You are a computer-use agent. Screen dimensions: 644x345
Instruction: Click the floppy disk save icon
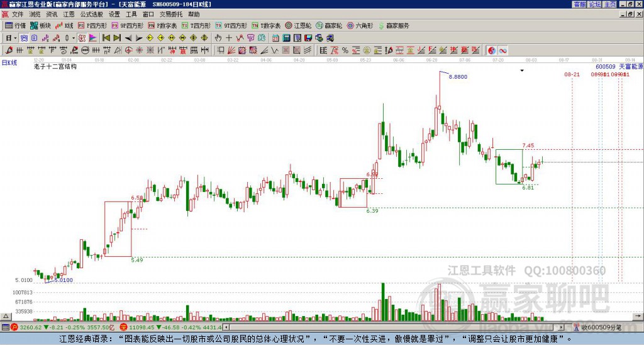point(308,38)
